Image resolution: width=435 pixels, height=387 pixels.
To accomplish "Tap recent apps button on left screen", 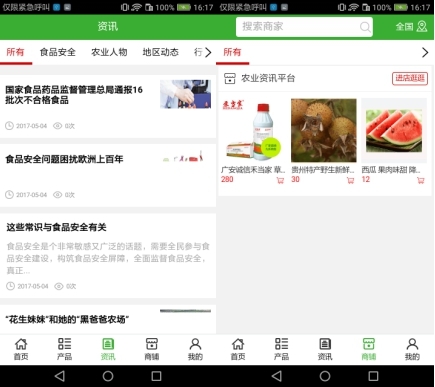I will [156, 376].
